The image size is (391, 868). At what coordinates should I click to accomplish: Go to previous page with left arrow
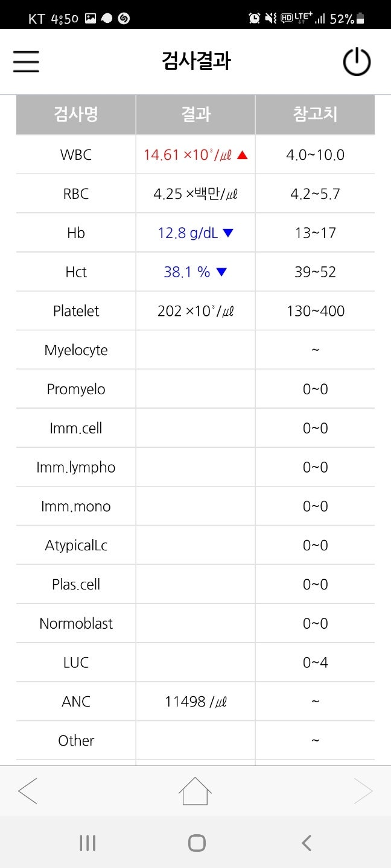pyautogui.click(x=28, y=791)
